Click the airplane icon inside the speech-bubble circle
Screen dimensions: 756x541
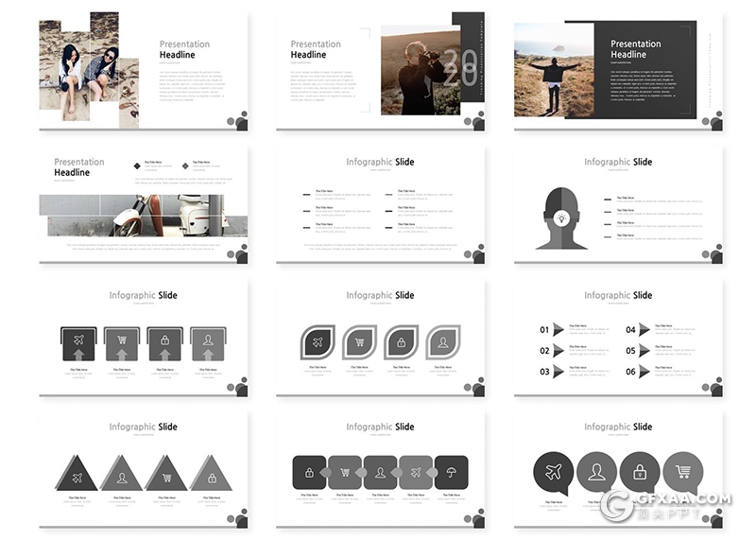coord(553,472)
